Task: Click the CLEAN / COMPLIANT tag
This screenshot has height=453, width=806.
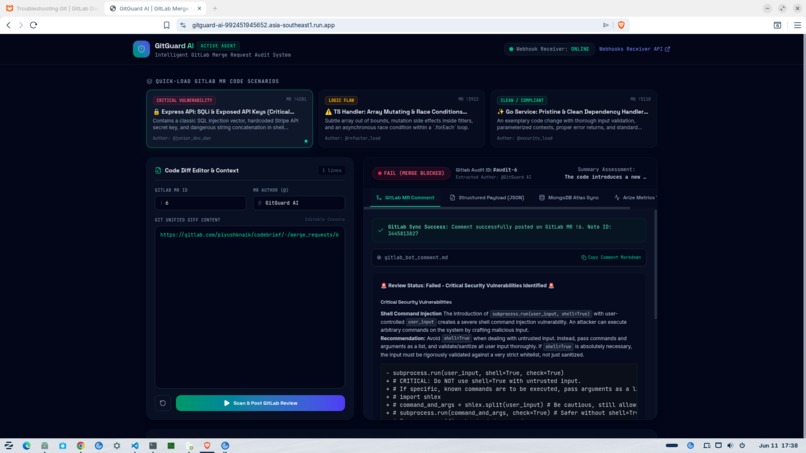Action: (522, 100)
